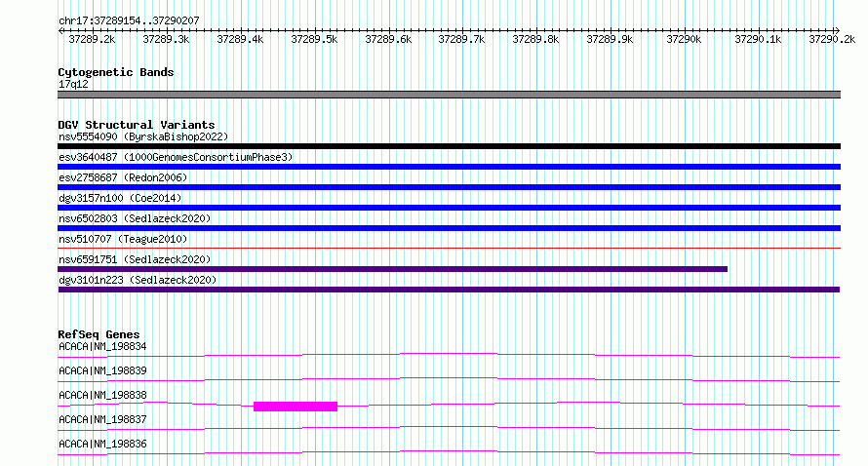The image size is (868, 466).
Task: Click the black nsv5554090 variant bar
Action: [449, 146]
